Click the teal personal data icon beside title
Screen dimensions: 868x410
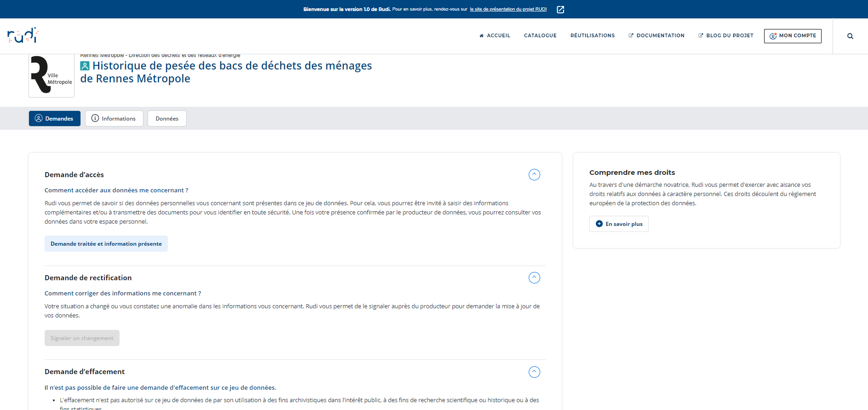[x=85, y=66]
